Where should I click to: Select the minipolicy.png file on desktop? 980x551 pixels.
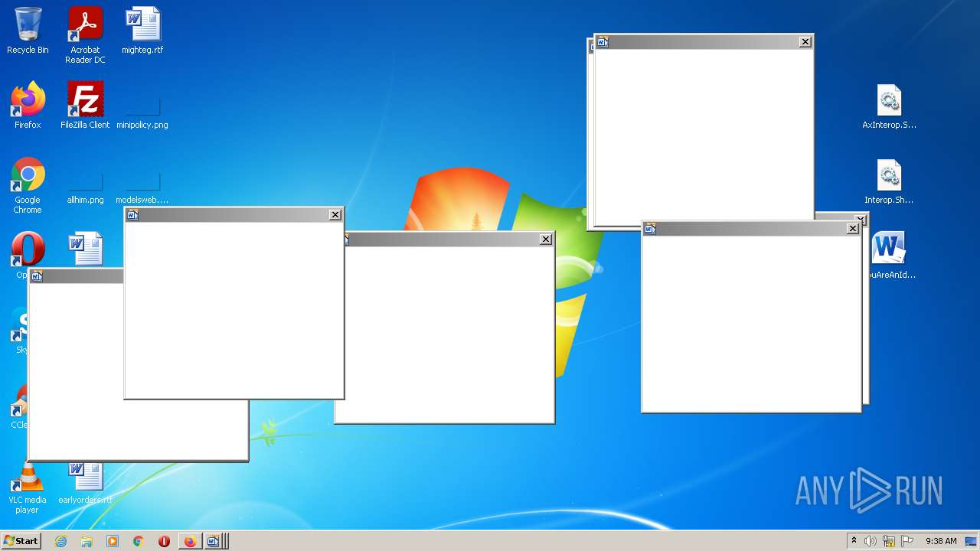point(142,111)
